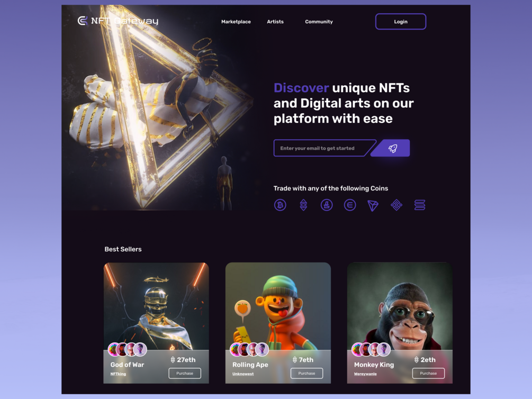Select the Ethereum coin icon under Trade
The height and width of the screenshot is (399, 532).
tap(303, 205)
